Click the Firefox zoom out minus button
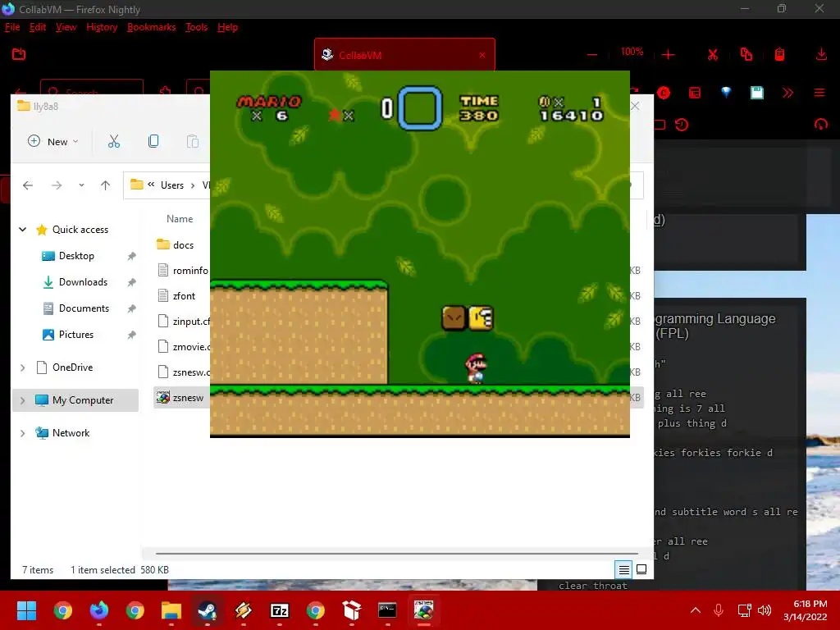Viewport: 840px width, 630px height. click(x=592, y=55)
